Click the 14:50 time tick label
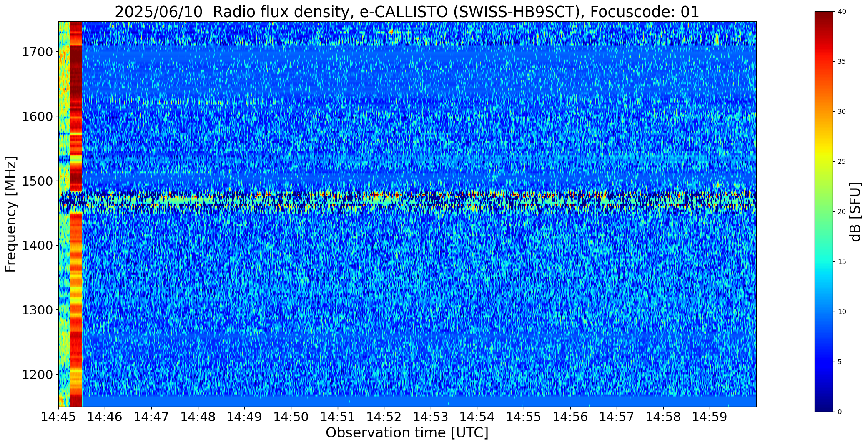The image size is (868, 445). point(291,417)
